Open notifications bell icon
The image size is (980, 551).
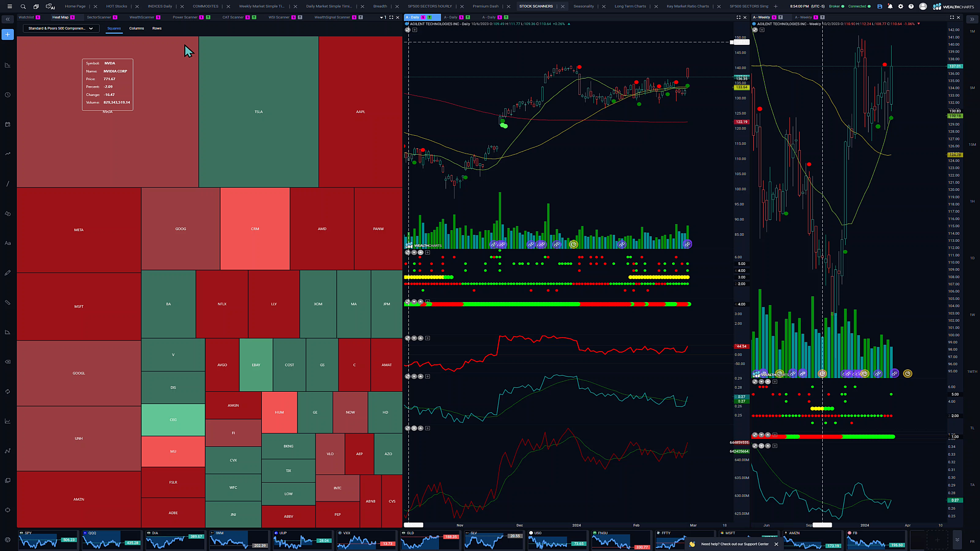[890, 7]
